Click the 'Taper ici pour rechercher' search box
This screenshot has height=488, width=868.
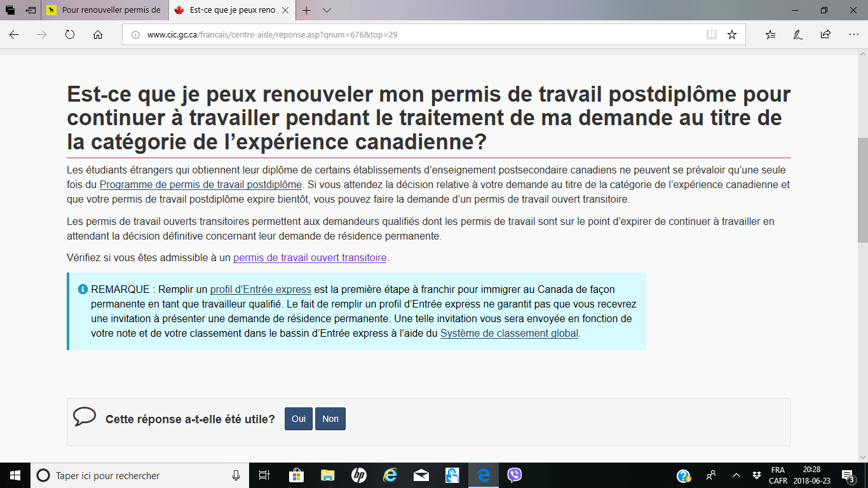(140, 475)
